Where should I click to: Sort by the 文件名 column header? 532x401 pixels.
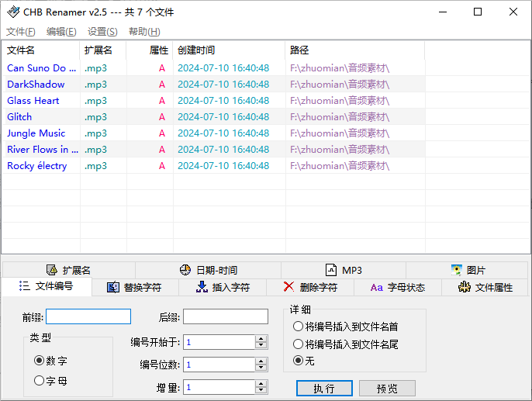coord(40,50)
